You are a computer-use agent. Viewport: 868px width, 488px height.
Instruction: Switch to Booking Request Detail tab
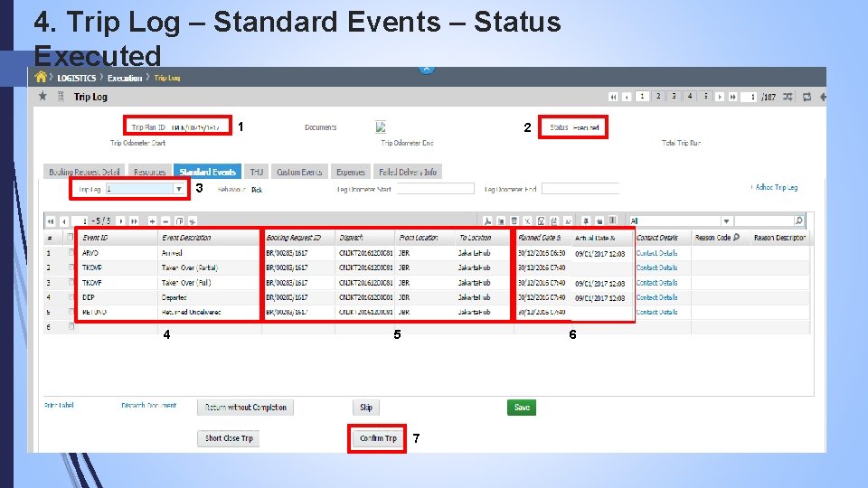[84, 172]
